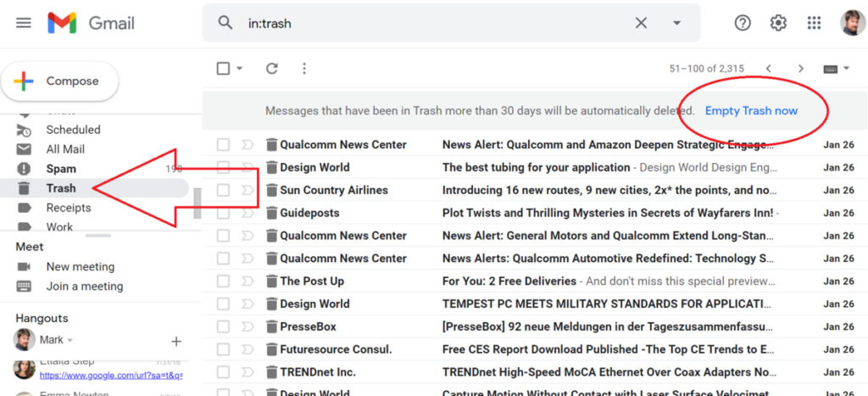Open TRENDnet High-Speed MoCA Ethernet email

[609, 372]
